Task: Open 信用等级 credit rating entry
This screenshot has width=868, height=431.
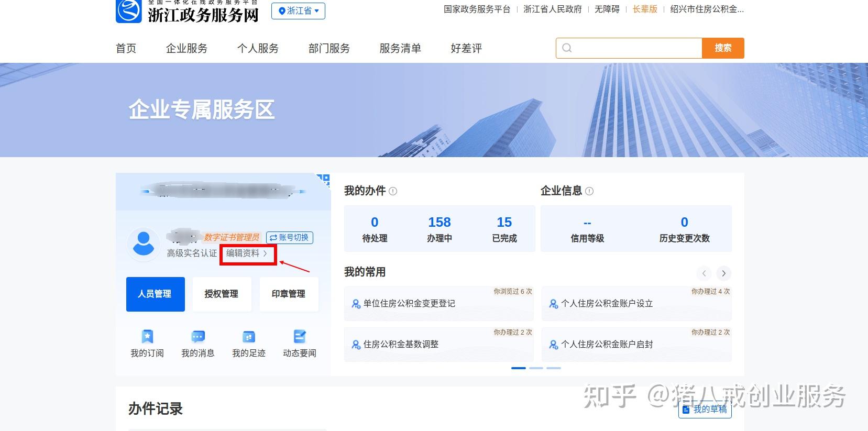Action: (587, 229)
